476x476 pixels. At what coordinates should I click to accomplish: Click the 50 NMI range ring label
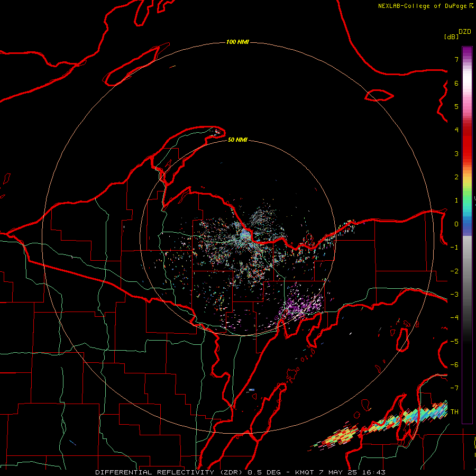click(237, 140)
